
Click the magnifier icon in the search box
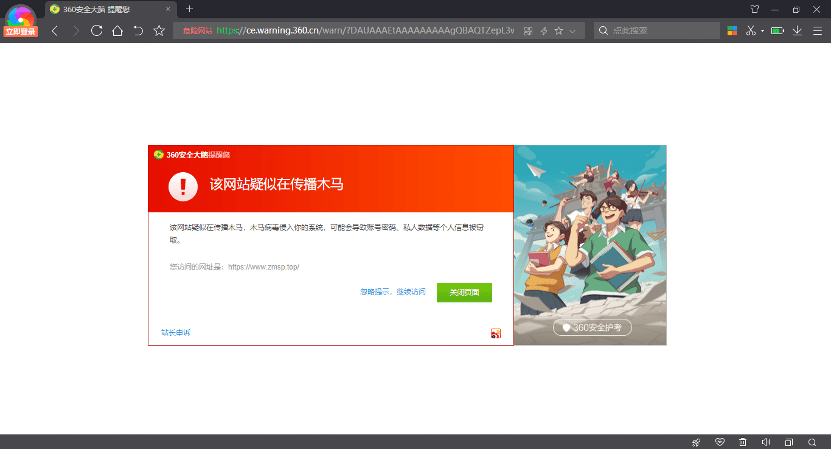click(603, 31)
